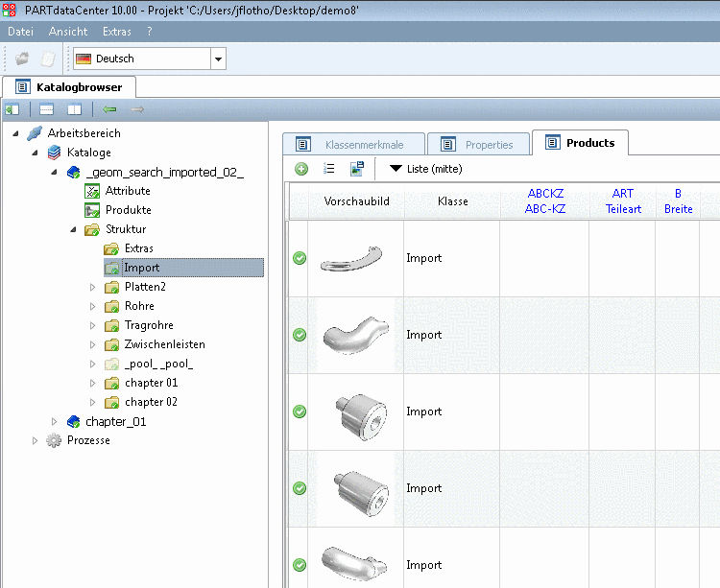
Task: Expand the Rohre folder
Action: coord(93,306)
